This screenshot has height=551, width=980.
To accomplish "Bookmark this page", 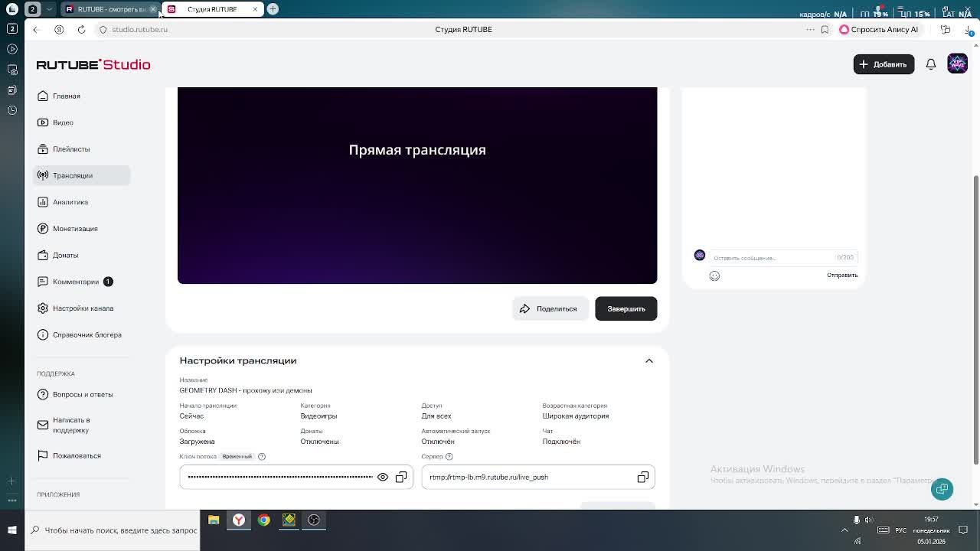I will tap(825, 29).
